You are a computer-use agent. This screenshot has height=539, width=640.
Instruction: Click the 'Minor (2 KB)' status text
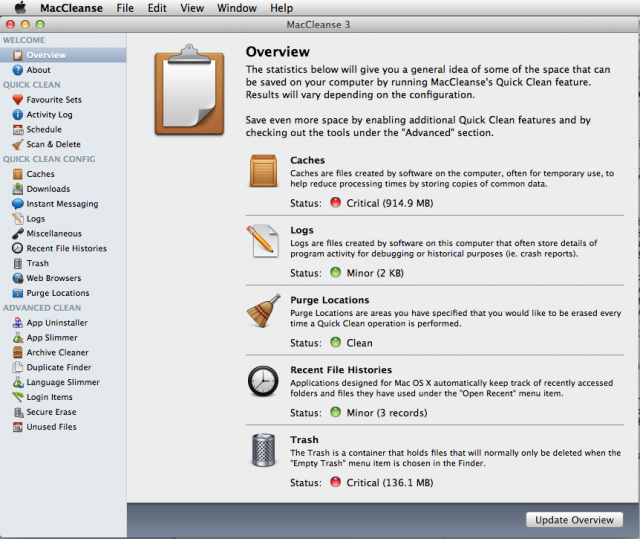pos(375,273)
